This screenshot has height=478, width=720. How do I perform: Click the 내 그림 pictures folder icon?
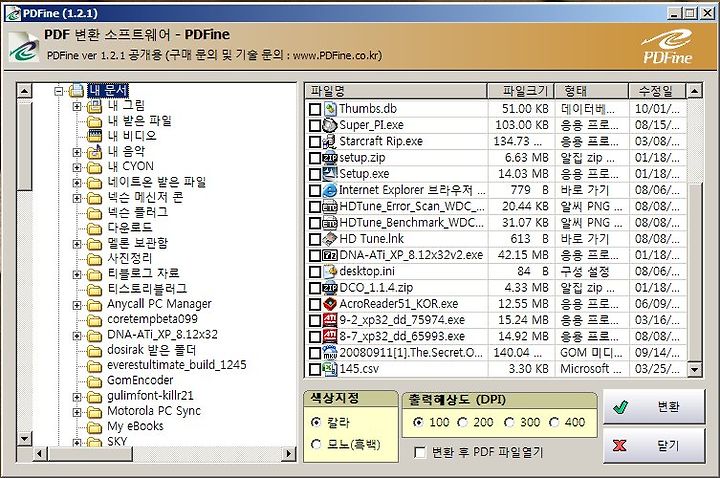(x=95, y=106)
